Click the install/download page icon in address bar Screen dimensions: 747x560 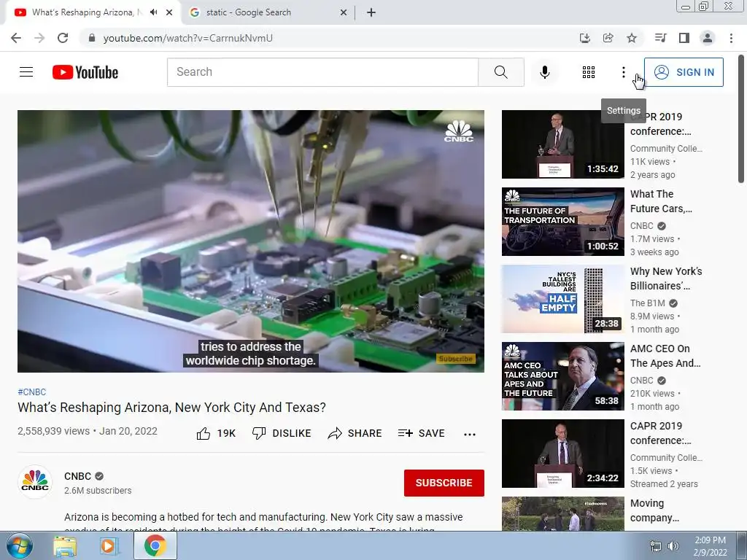pyautogui.click(x=584, y=38)
